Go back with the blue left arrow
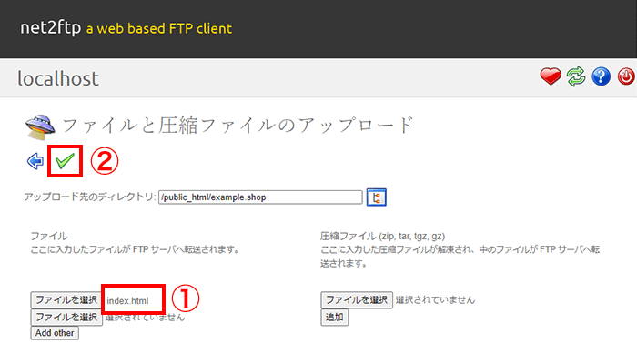Viewport: 637px width, 364px height. click(35, 162)
